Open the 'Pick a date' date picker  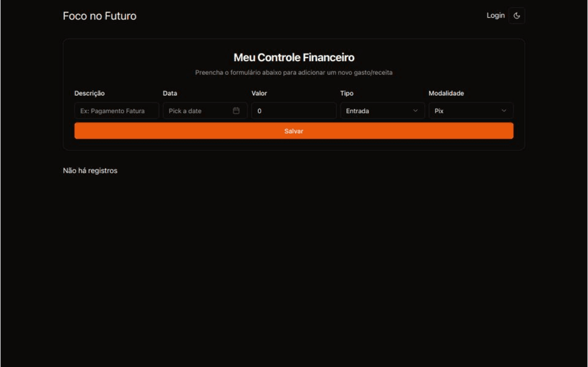pos(198,111)
